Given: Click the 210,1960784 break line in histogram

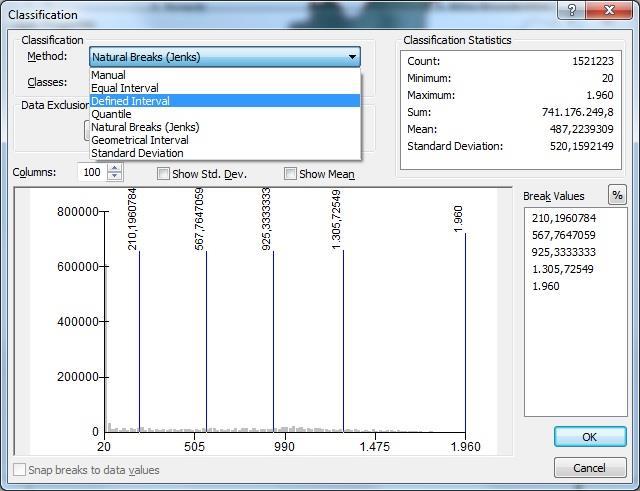Looking at the screenshot, I should 140,342.
